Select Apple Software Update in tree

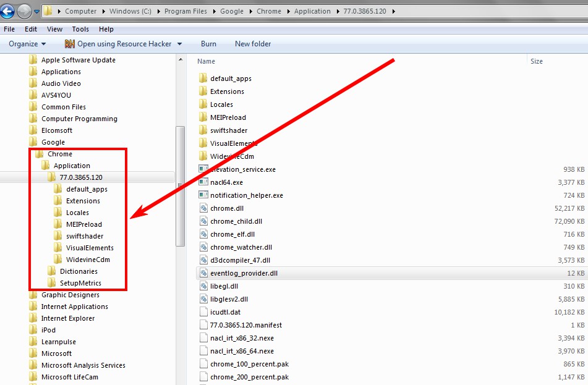[x=79, y=60]
